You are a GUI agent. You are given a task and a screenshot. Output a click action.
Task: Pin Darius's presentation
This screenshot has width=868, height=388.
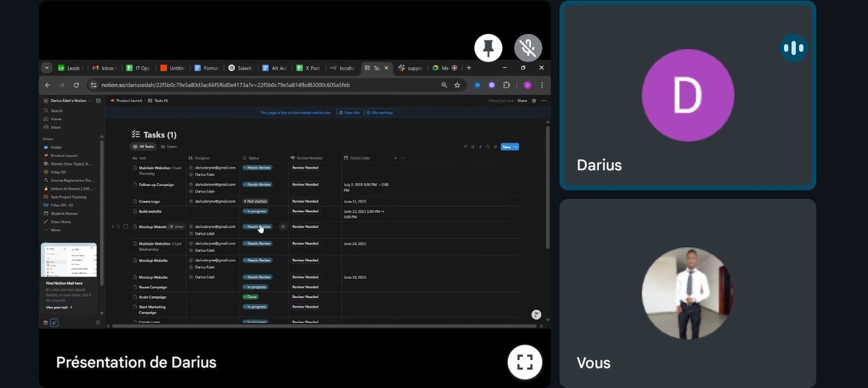coord(489,48)
